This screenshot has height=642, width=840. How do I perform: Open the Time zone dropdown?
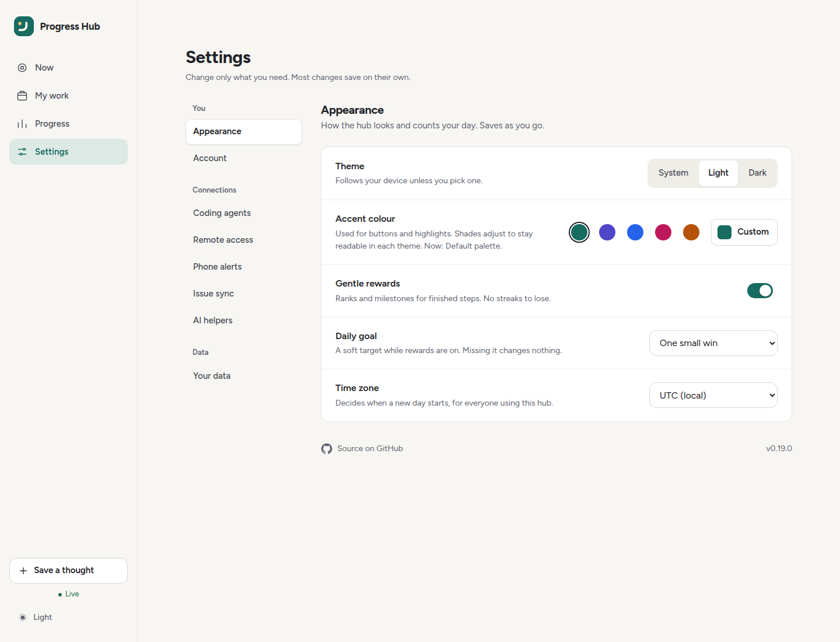[x=713, y=395]
